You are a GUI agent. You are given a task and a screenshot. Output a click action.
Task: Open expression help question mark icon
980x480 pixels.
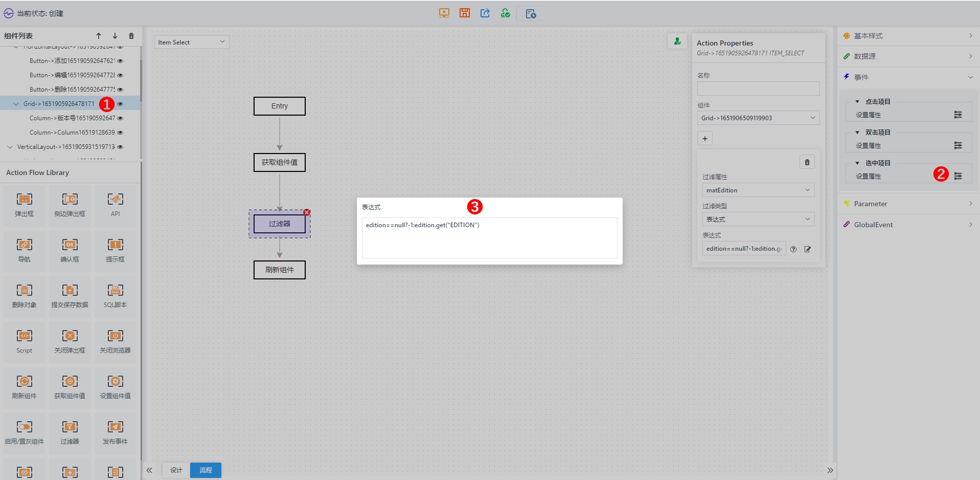(793, 249)
